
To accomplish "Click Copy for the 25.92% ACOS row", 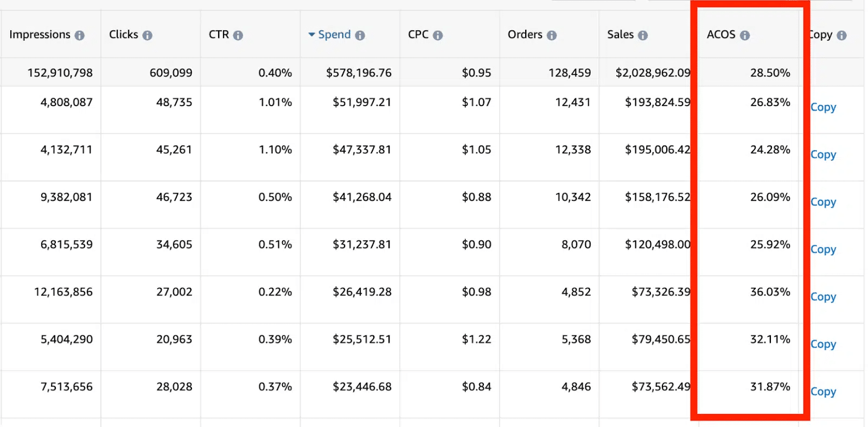I will [x=823, y=249].
